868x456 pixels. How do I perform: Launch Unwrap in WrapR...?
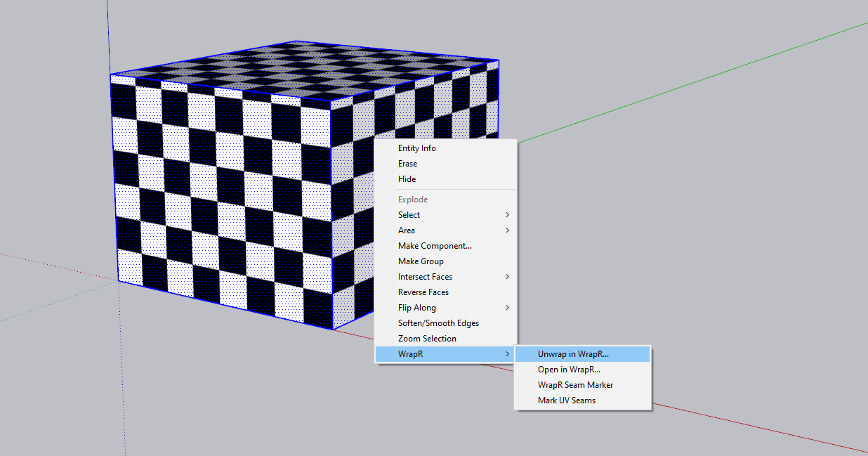point(573,354)
